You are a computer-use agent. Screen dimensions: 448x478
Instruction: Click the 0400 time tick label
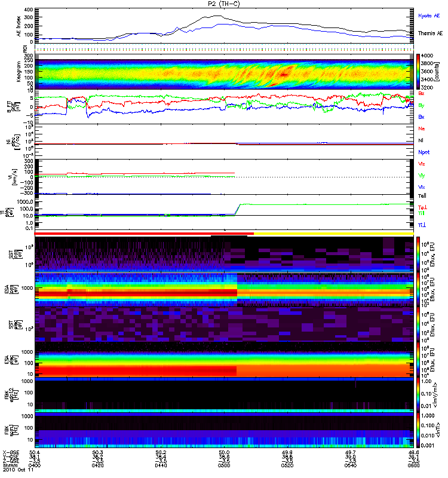pyautogui.click(x=35, y=465)
